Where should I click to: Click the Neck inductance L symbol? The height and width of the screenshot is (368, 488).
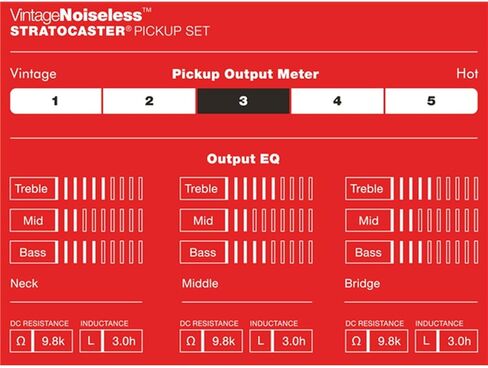click(x=91, y=341)
